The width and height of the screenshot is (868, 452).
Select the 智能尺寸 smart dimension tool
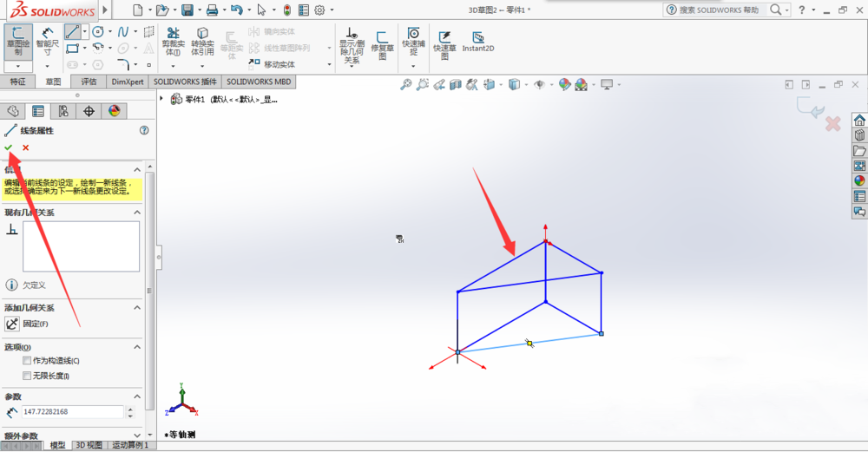47,42
